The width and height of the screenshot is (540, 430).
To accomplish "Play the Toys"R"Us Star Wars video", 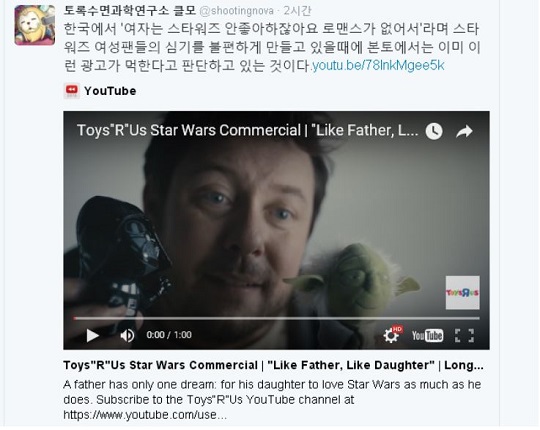I will point(92,335).
